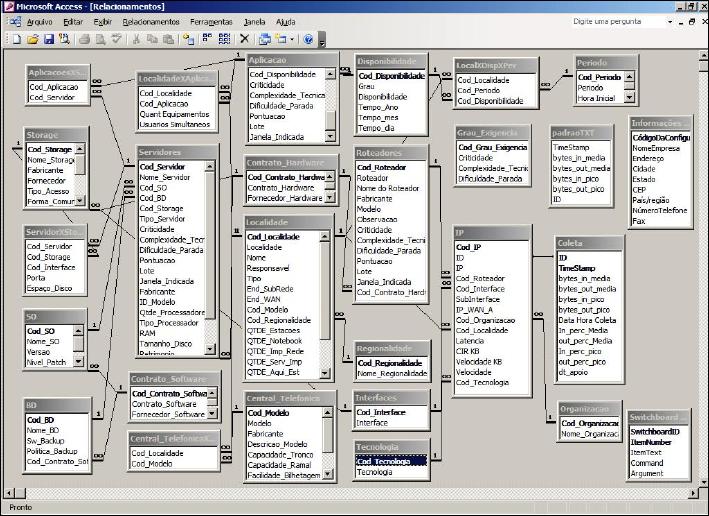Viewport: 709px width, 516px height.
Task: Click the Print toolbar icon
Action: click(x=85, y=39)
